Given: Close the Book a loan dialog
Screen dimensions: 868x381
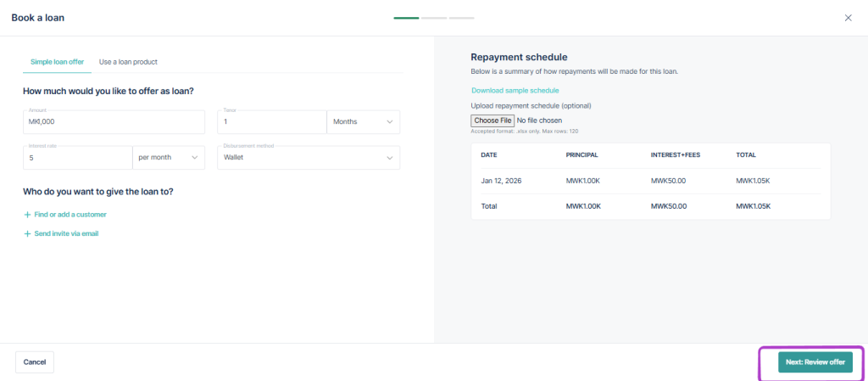Looking at the screenshot, I should tap(848, 18).
